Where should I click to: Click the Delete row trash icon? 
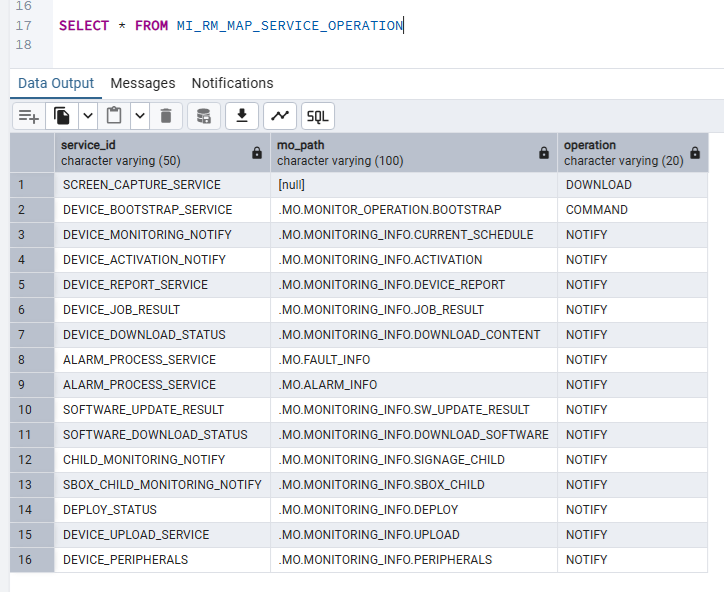tap(165, 116)
